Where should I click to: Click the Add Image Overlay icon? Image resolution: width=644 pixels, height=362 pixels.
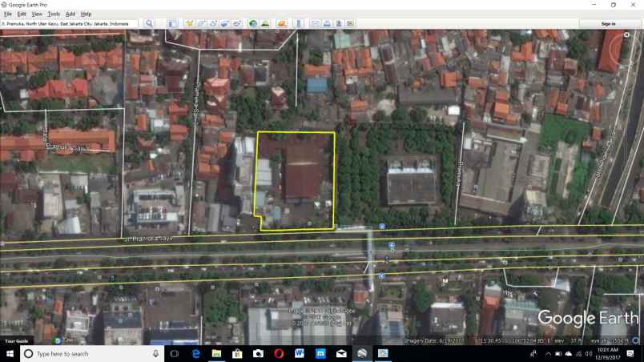click(x=225, y=24)
